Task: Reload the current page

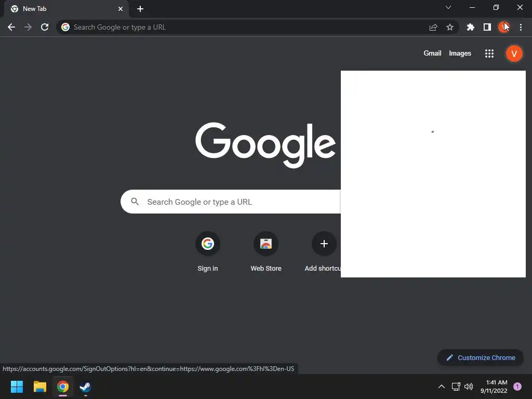Action: tap(45, 27)
